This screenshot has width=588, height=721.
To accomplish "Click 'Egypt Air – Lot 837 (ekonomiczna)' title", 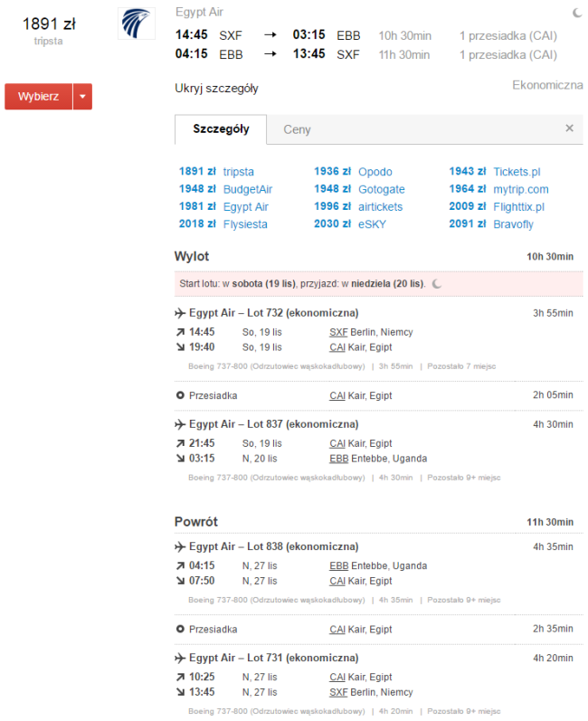I will tap(274, 424).
